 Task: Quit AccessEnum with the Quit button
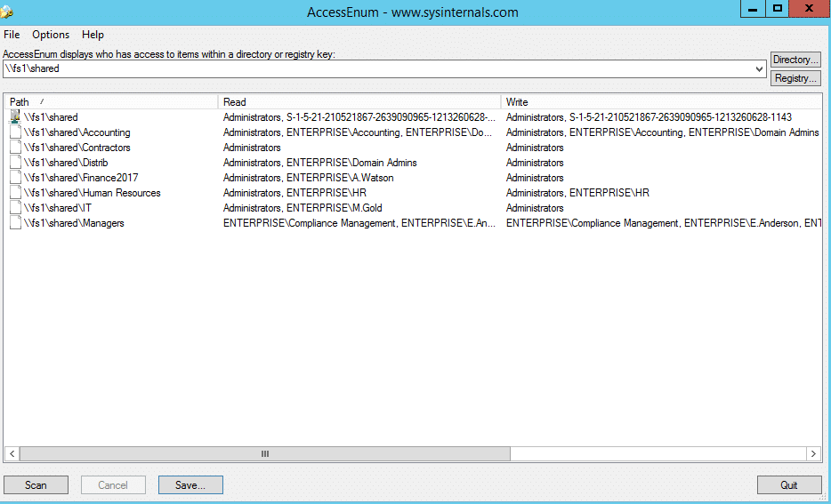click(x=789, y=485)
